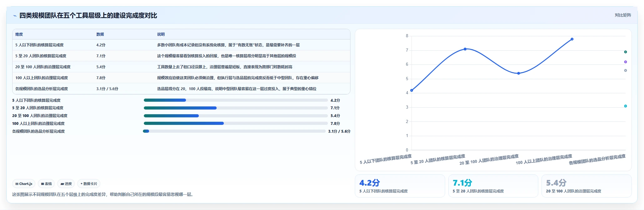Click the description starting 规模效应迫使这类团队
Image resolution: width=644 pixels, height=210 pixels.
pyautogui.click(x=238, y=78)
